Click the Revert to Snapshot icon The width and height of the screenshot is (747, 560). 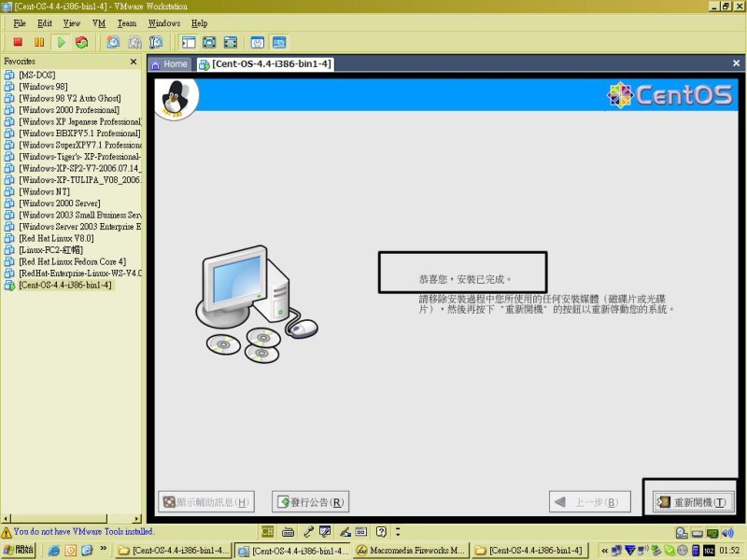(x=134, y=42)
